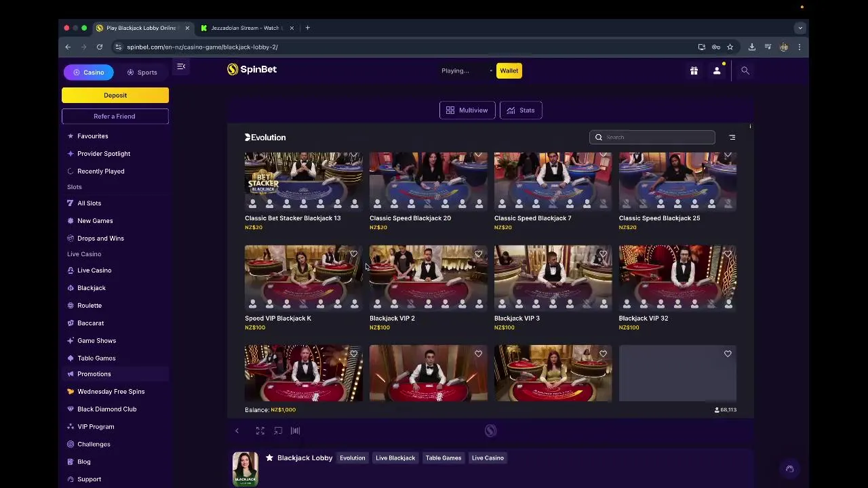Open Classic Bet Stacker Blackjack 13 table
Image resolution: width=868 pixels, height=488 pixels.
coord(303,181)
